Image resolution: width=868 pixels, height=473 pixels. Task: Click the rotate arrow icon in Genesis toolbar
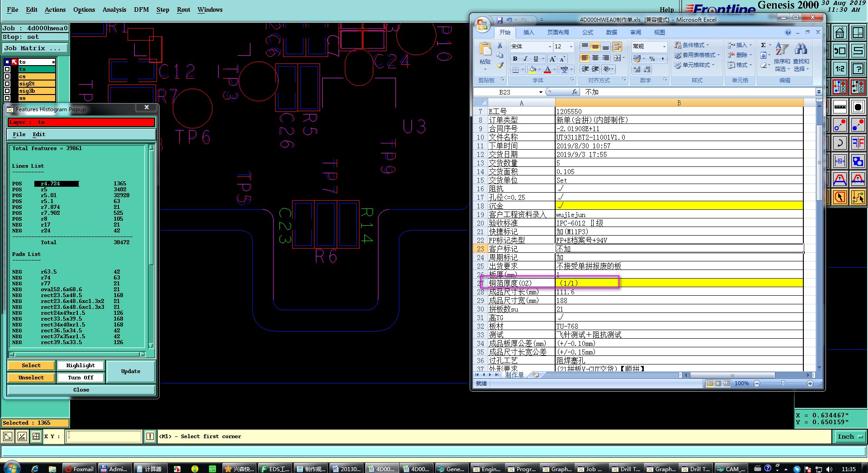click(x=840, y=143)
